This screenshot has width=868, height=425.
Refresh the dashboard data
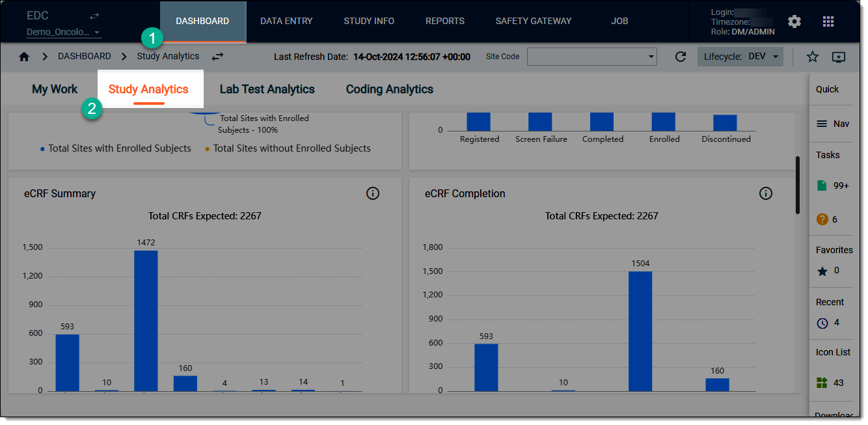[x=681, y=57]
